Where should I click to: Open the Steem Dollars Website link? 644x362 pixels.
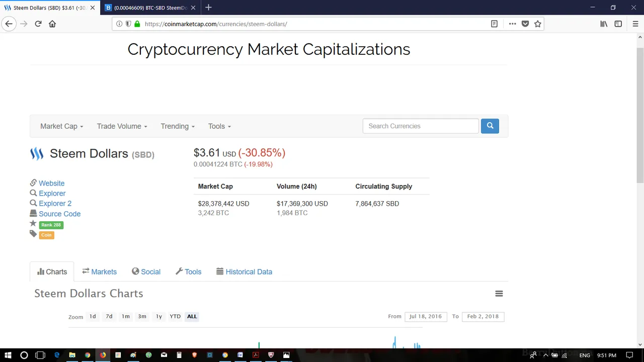(x=52, y=183)
